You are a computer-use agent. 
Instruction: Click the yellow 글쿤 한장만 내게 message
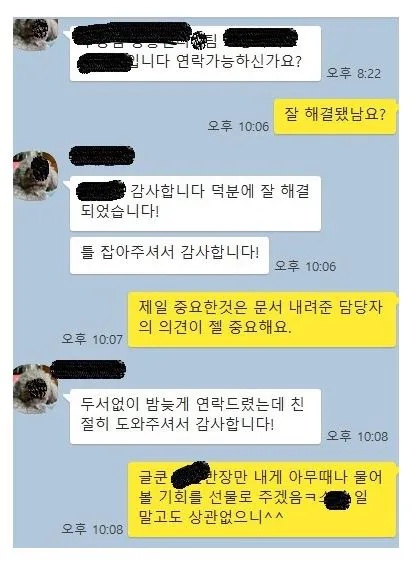262,500
